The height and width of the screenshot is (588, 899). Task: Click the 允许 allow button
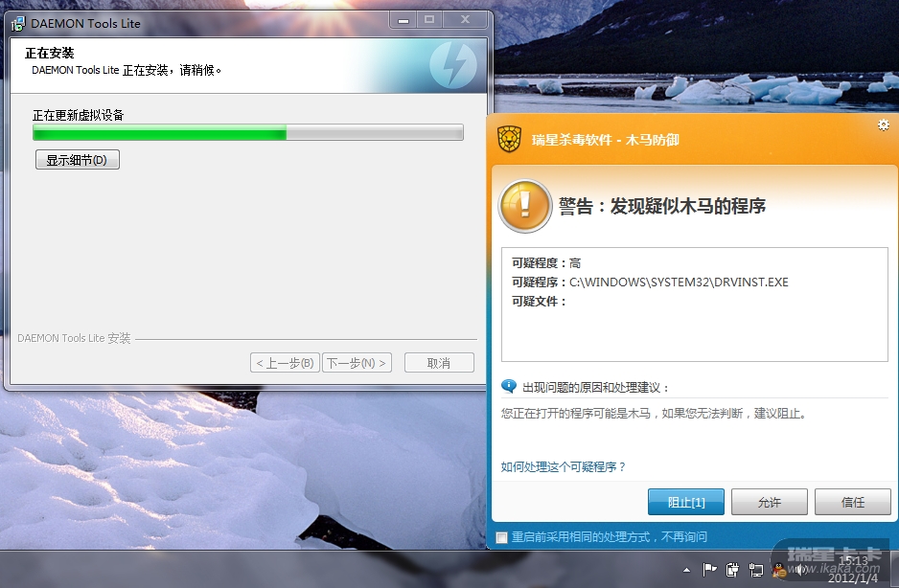click(x=770, y=502)
